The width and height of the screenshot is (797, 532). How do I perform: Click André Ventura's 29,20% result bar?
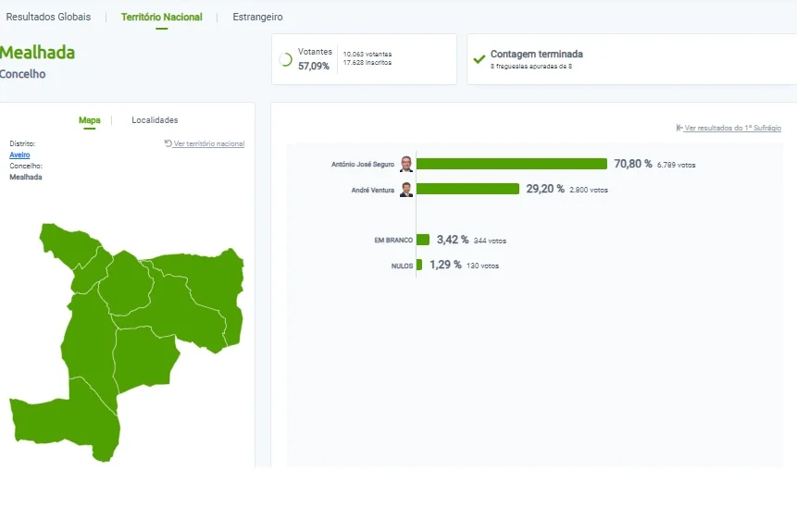[x=467, y=189]
